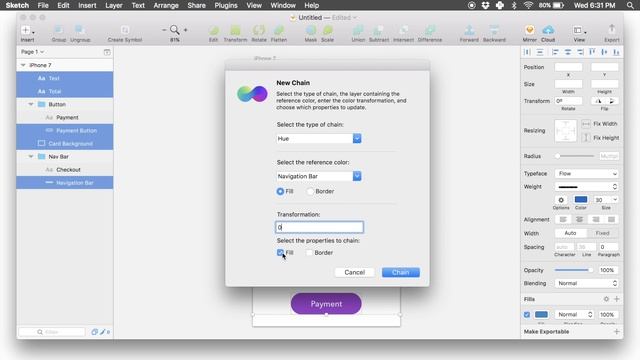Open the Typeface dropdown
Image resolution: width=640 pixels, height=360 pixels.
[x=587, y=173]
